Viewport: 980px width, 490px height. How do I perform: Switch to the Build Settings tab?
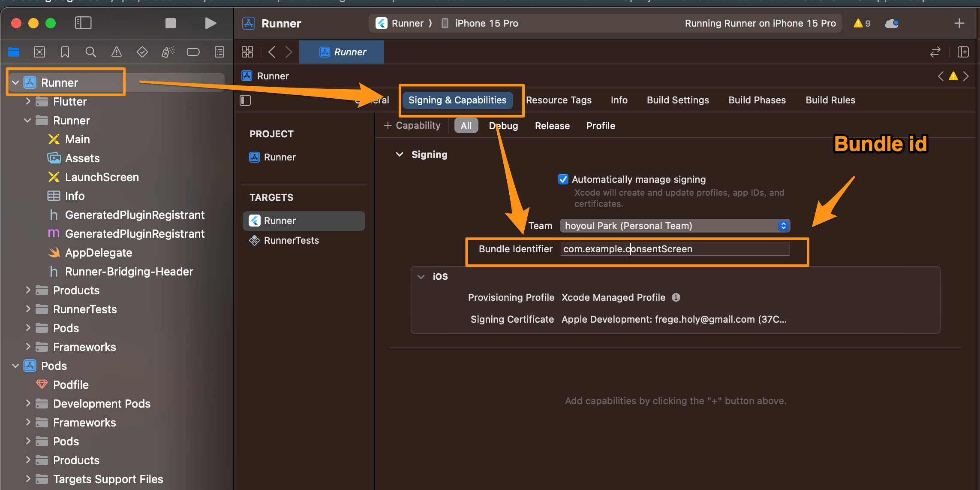[678, 100]
